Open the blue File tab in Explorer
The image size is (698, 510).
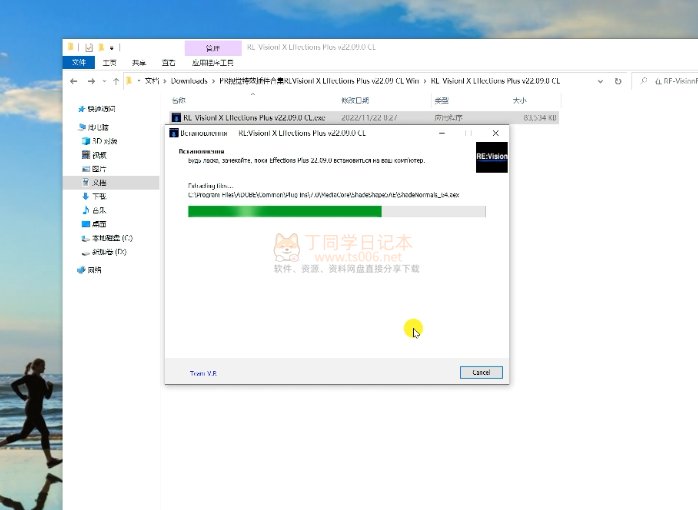pyautogui.click(x=79, y=62)
